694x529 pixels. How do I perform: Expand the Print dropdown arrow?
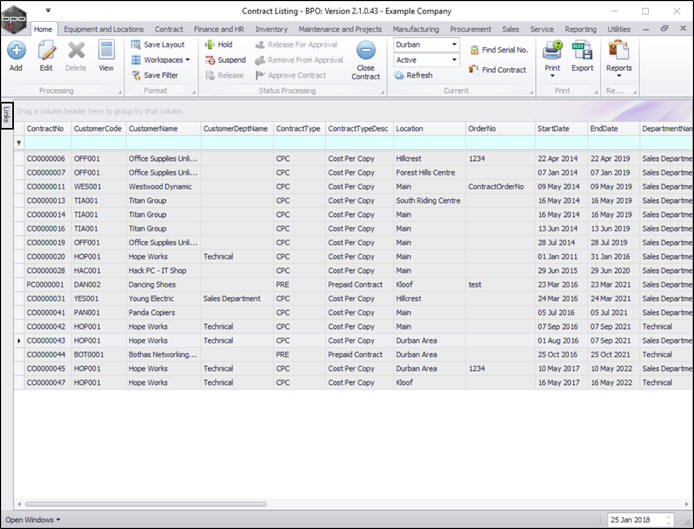[x=552, y=76]
